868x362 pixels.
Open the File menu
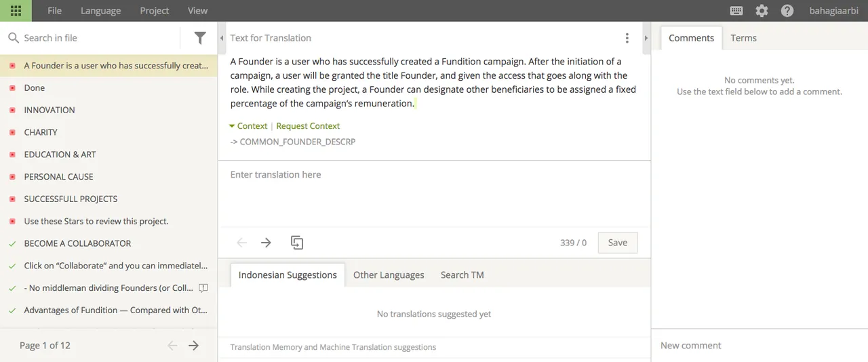point(54,11)
